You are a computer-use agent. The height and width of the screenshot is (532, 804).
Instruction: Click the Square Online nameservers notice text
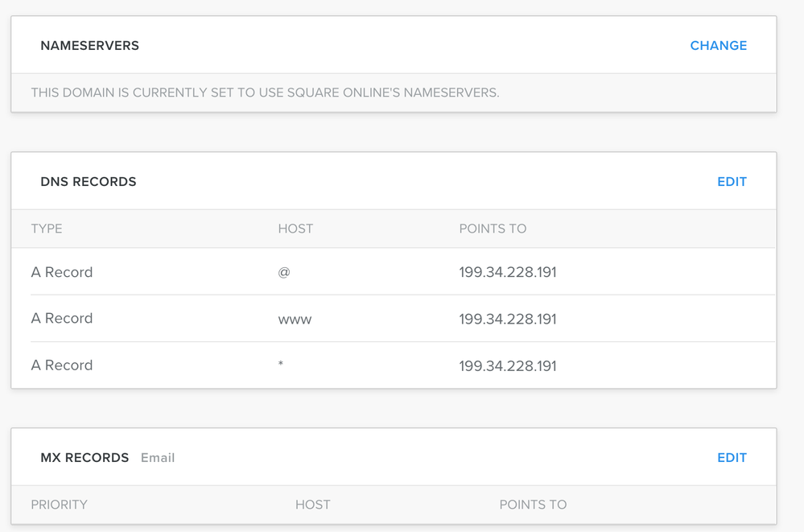tap(265, 93)
